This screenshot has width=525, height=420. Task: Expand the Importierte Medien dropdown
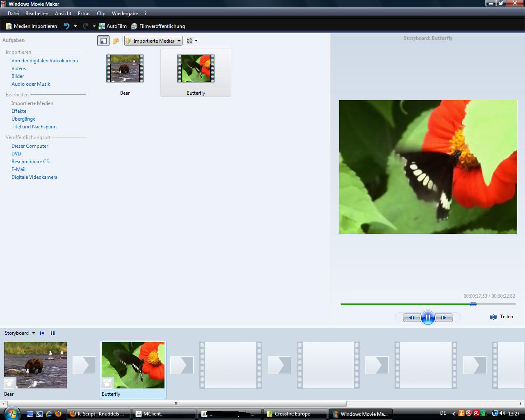click(179, 41)
